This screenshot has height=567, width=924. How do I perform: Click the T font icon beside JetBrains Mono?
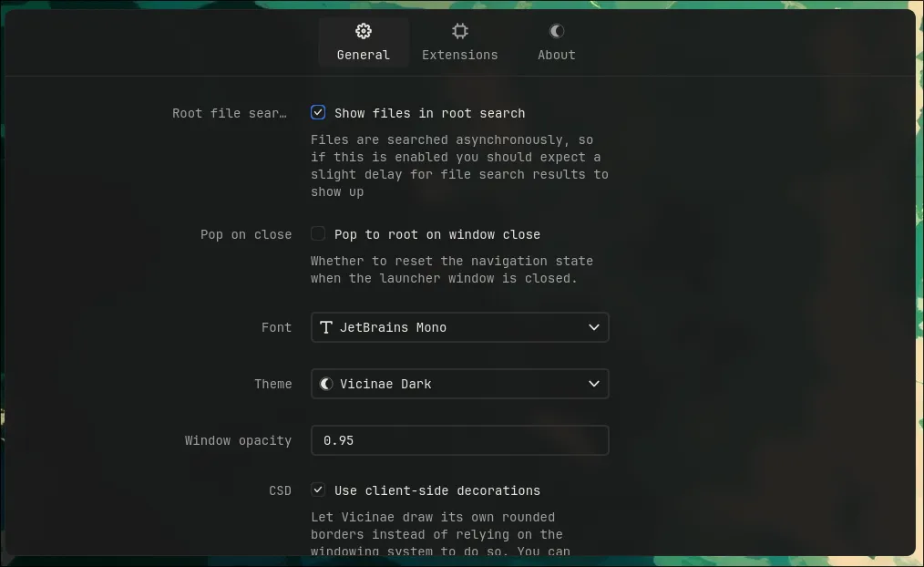(326, 327)
